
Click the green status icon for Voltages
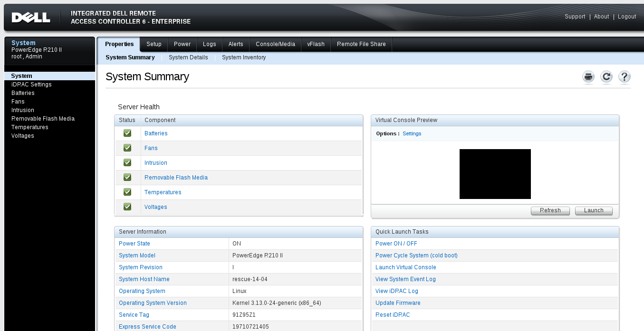coord(127,207)
